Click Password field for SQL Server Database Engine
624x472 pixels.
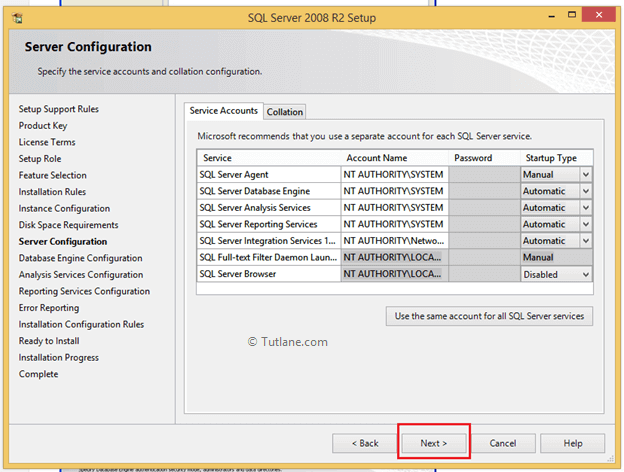(484, 191)
